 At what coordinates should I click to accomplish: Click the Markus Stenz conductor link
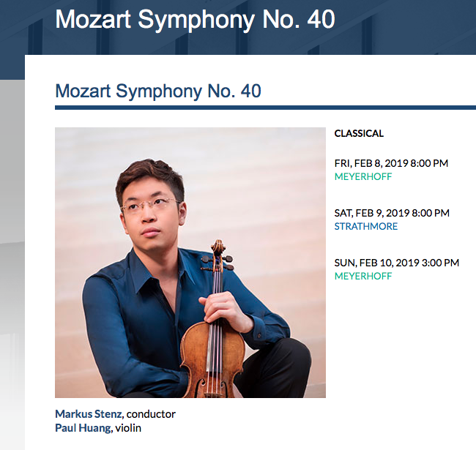coord(89,414)
